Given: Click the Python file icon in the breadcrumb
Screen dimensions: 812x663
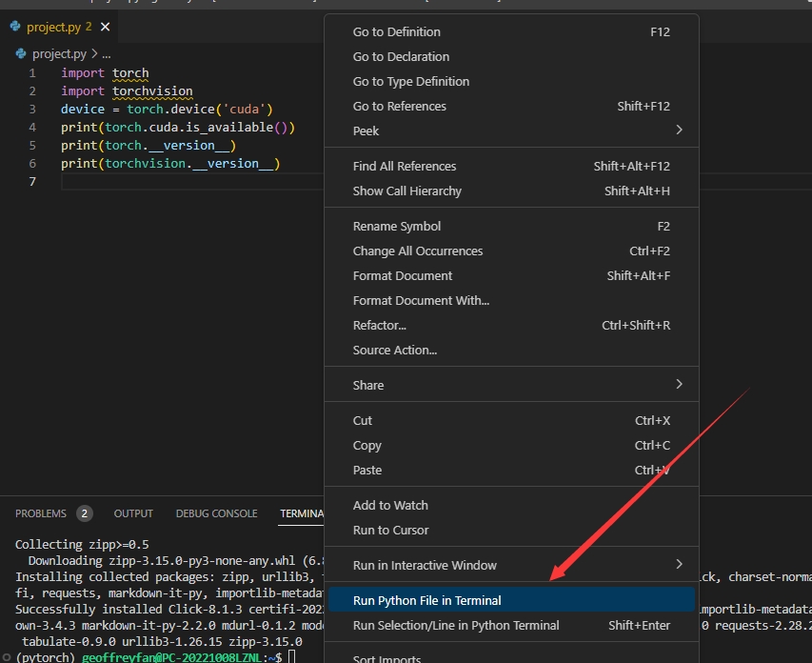Looking at the screenshot, I should (20, 54).
